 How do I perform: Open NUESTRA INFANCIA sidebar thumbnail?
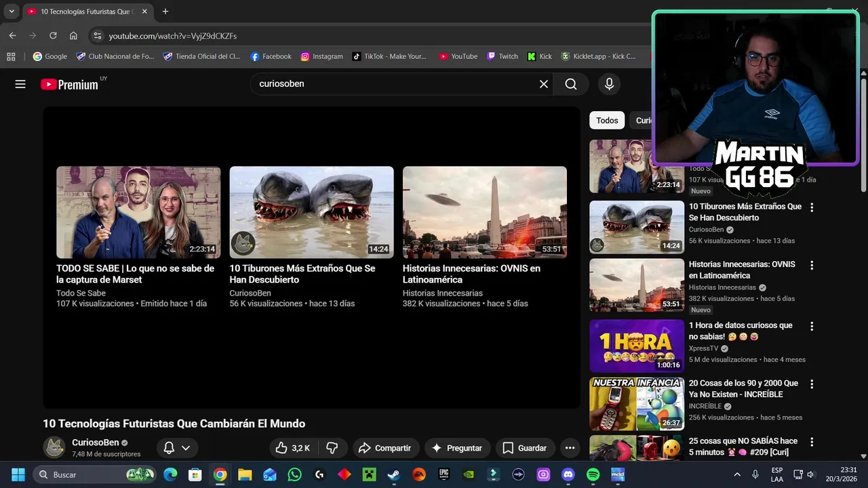[637, 404]
